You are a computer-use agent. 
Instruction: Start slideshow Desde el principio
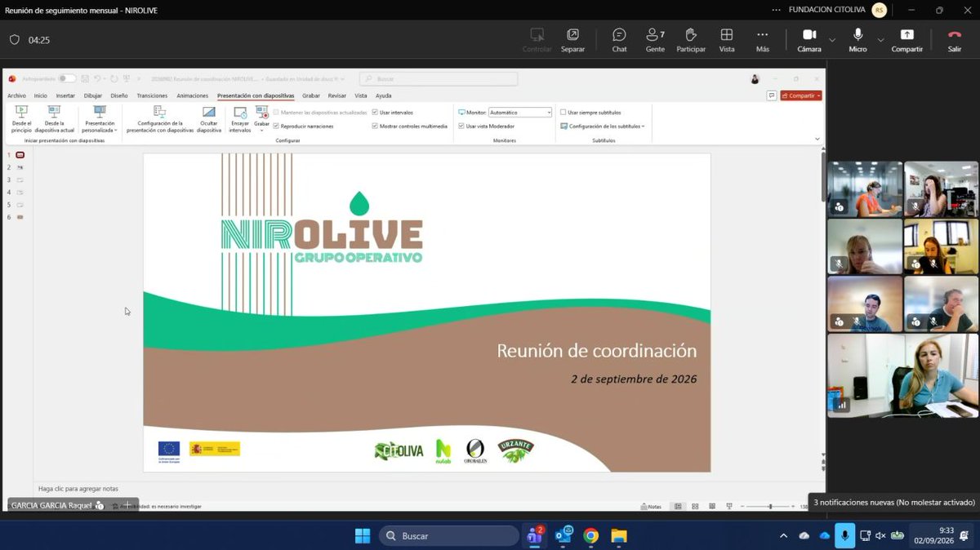coord(21,119)
